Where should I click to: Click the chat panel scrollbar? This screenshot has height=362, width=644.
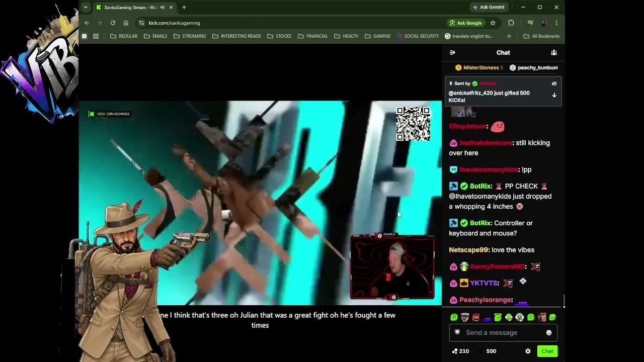(563, 300)
